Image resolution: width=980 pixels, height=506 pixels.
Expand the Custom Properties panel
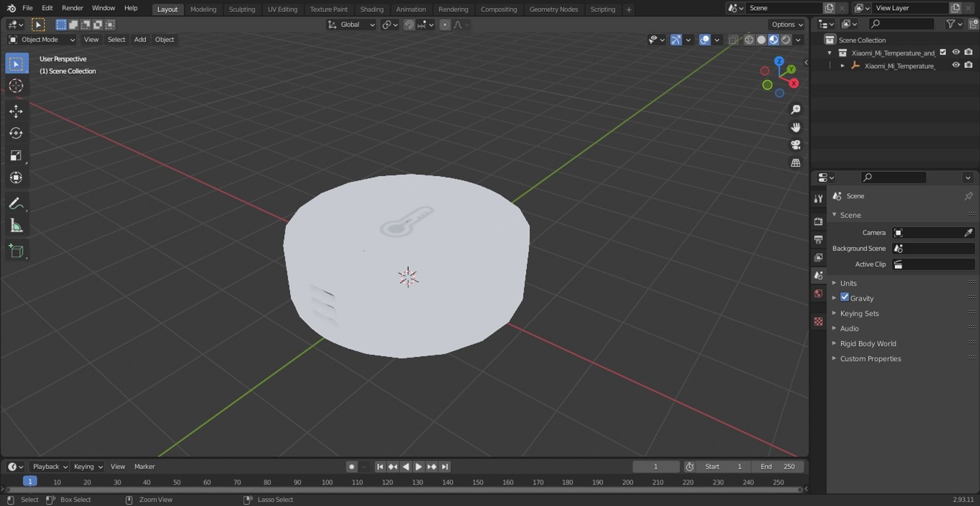[870, 359]
